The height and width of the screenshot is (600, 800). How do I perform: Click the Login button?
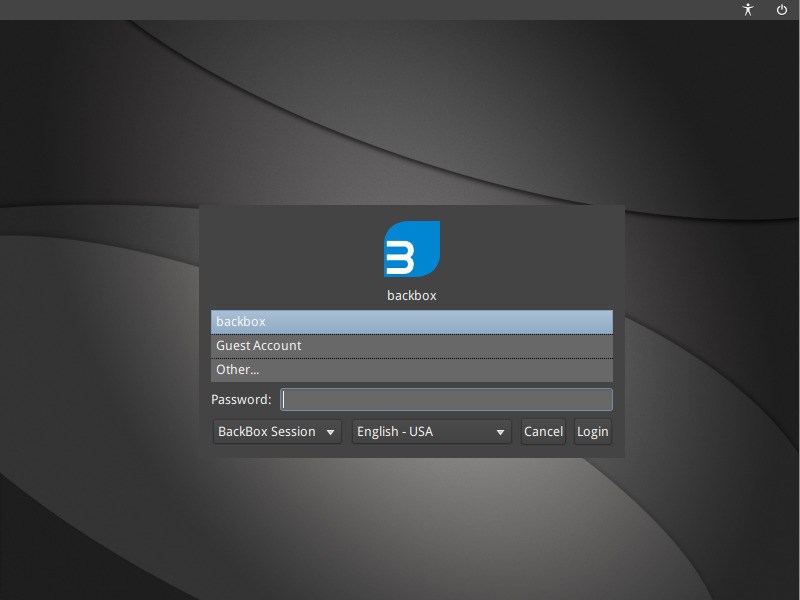[593, 432]
